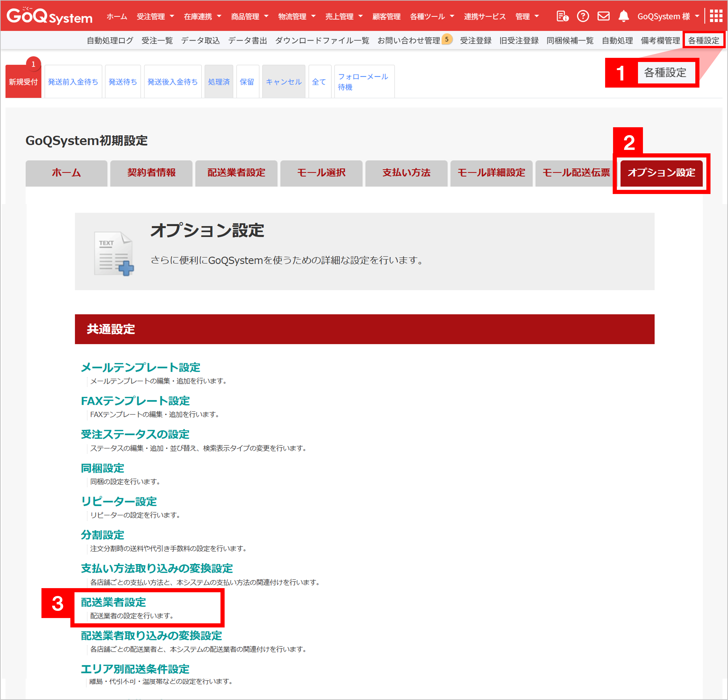Open the GoQSystem 様 account dropdown

pyautogui.click(x=668, y=16)
